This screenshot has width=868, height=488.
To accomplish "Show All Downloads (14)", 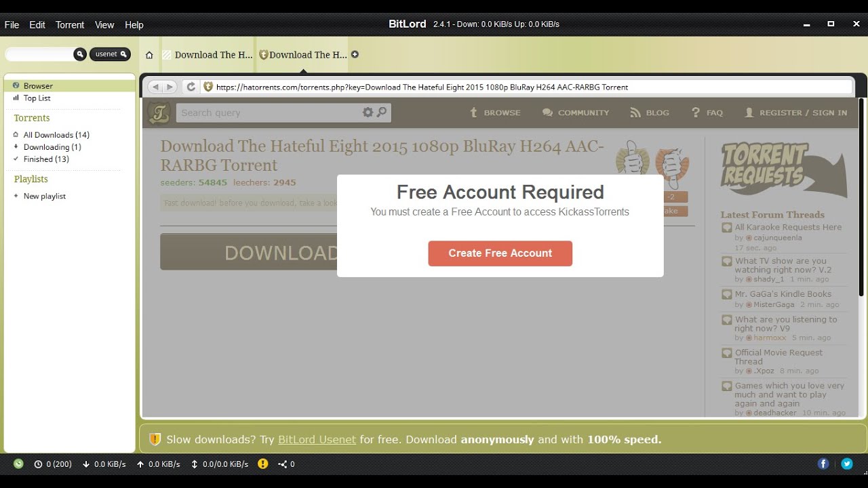I will (x=56, y=135).
